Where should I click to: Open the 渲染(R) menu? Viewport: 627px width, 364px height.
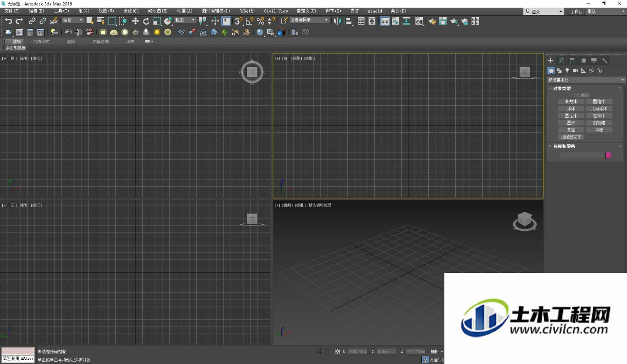pos(247,11)
